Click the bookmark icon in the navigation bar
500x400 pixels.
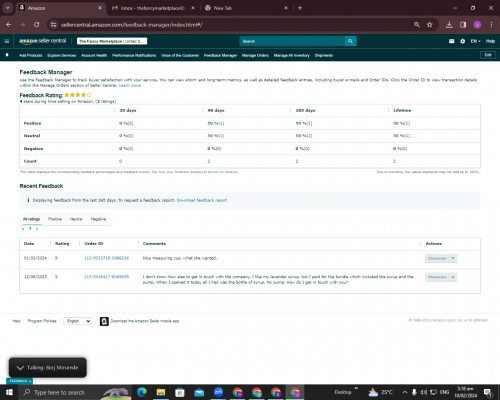click(7, 55)
